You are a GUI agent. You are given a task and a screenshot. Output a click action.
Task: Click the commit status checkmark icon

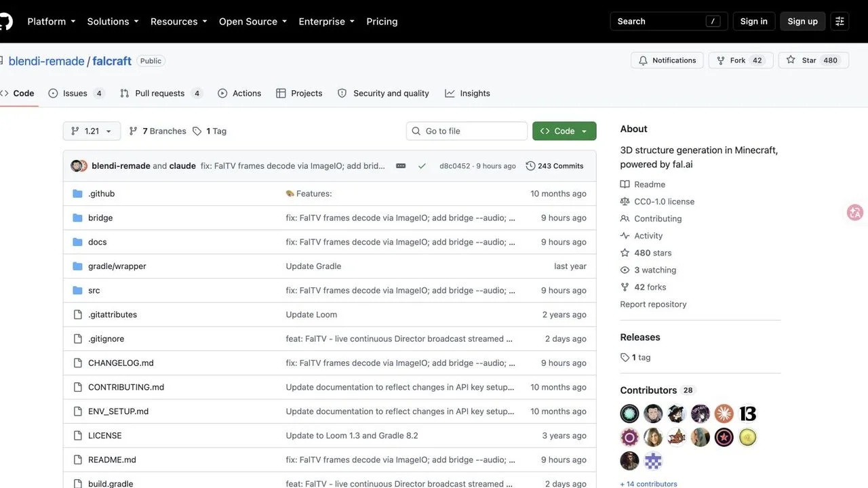(x=422, y=166)
